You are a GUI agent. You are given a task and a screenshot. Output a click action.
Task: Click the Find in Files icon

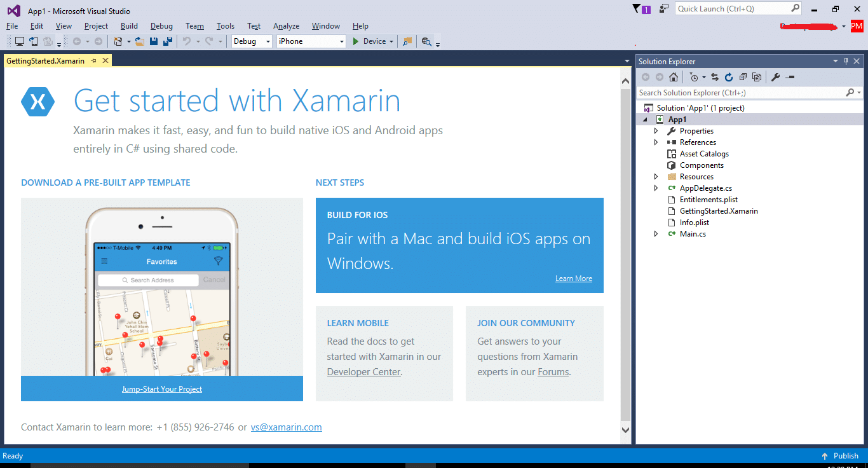407,41
